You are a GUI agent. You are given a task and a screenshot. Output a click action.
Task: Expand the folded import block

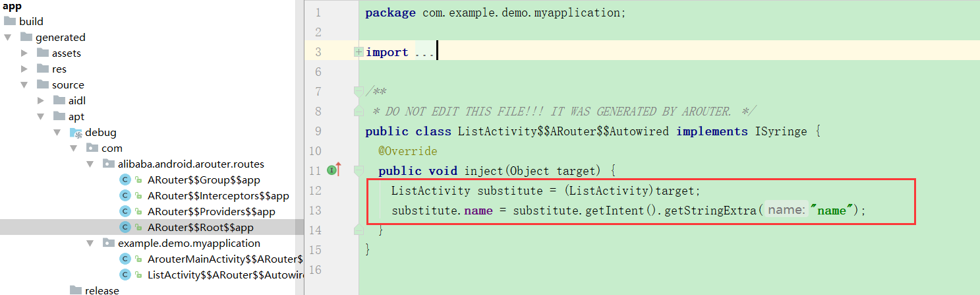(359, 52)
